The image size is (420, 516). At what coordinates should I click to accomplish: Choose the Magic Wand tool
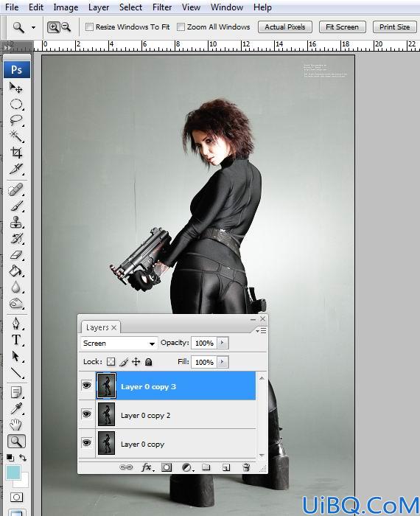pos(15,136)
